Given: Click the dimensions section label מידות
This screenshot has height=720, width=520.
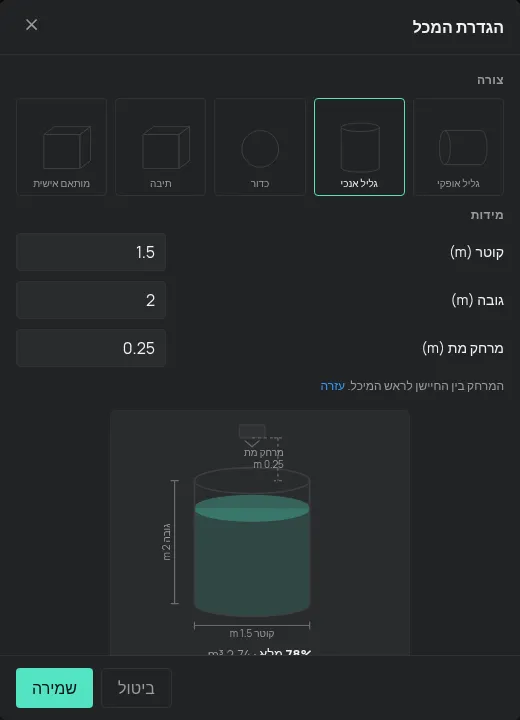Looking at the screenshot, I should point(487,215).
